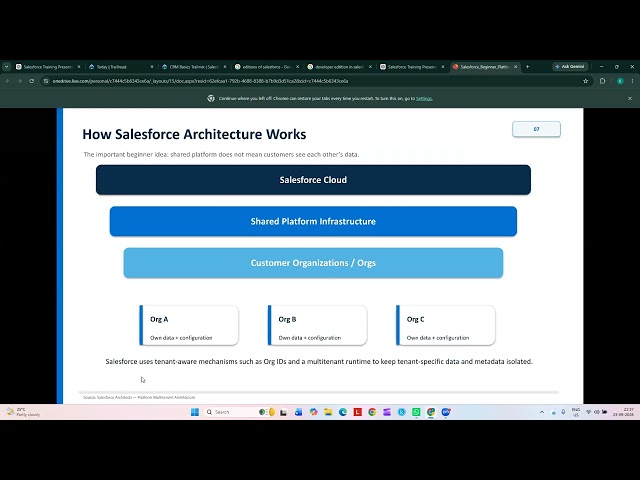Go forward in browser history
Screen dimensions: 640x480
(19, 81)
